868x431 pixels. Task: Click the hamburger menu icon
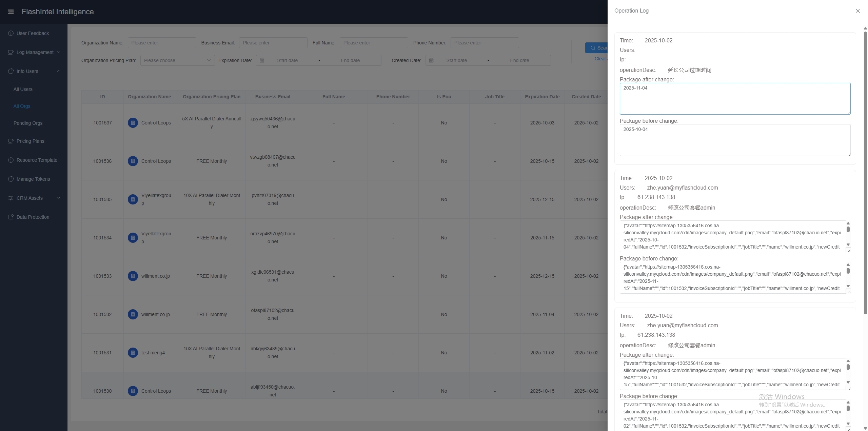tap(11, 12)
